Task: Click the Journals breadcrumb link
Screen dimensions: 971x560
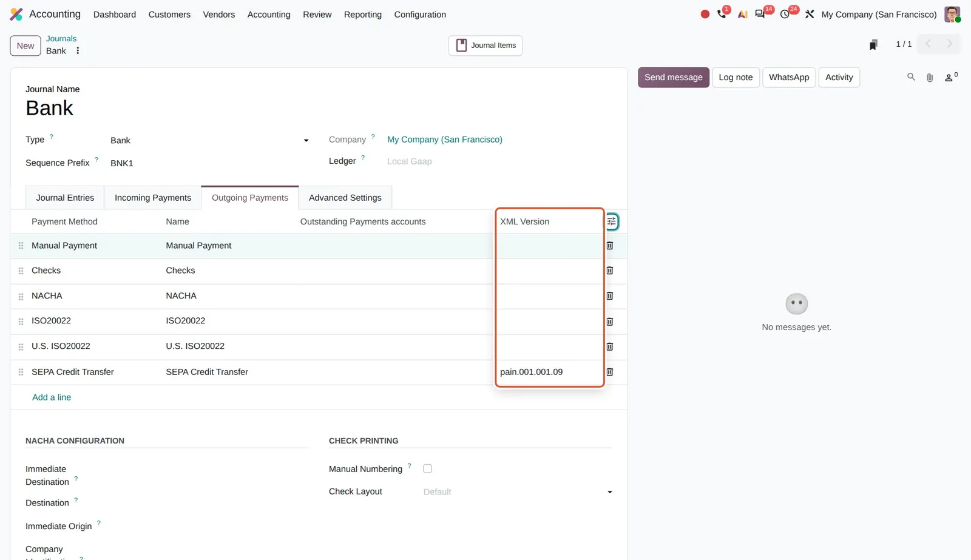Action: point(61,38)
